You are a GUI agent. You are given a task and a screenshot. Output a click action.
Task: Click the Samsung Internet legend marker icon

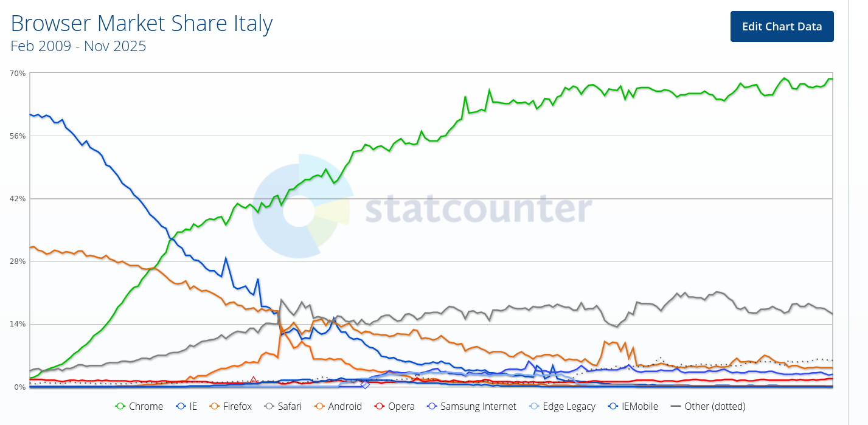(x=432, y=407)
